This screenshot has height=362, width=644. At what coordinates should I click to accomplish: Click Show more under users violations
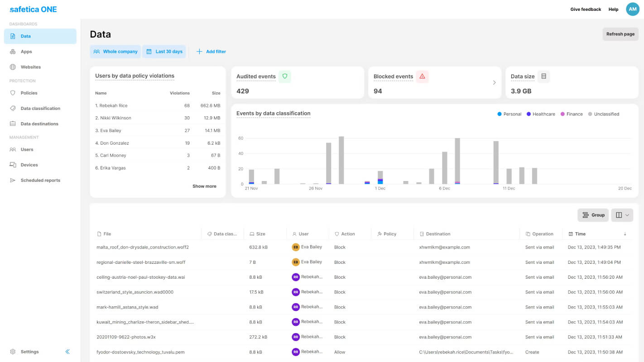pyautogui.click(x=204, y=186)
